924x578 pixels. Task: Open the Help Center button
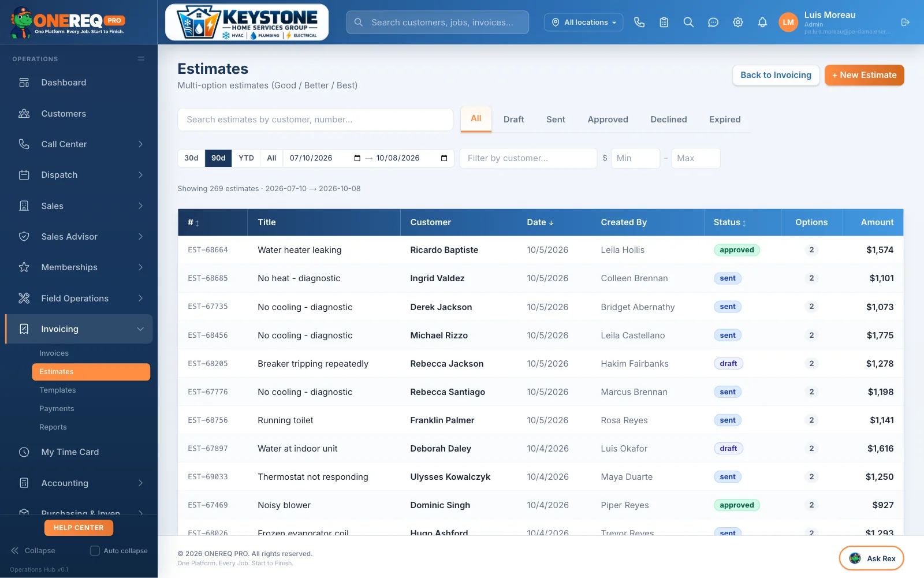click(79, 528)
